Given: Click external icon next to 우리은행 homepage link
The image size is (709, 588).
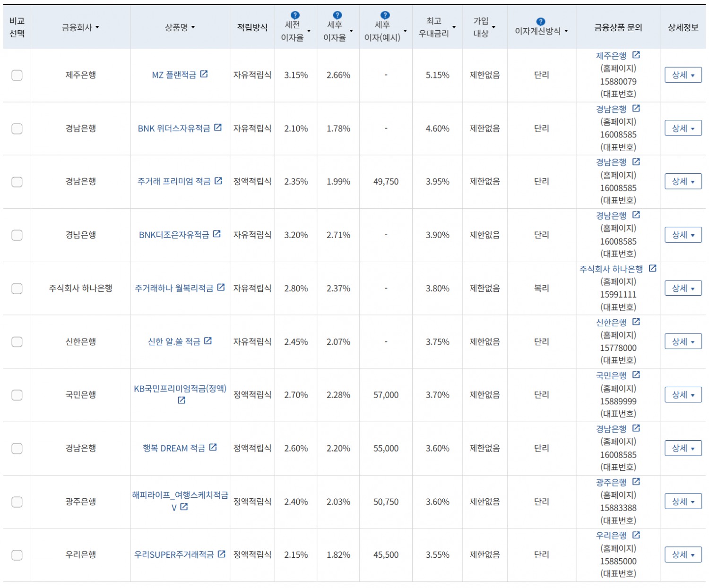Looking at the screenshot, I should tap(636, 535).
